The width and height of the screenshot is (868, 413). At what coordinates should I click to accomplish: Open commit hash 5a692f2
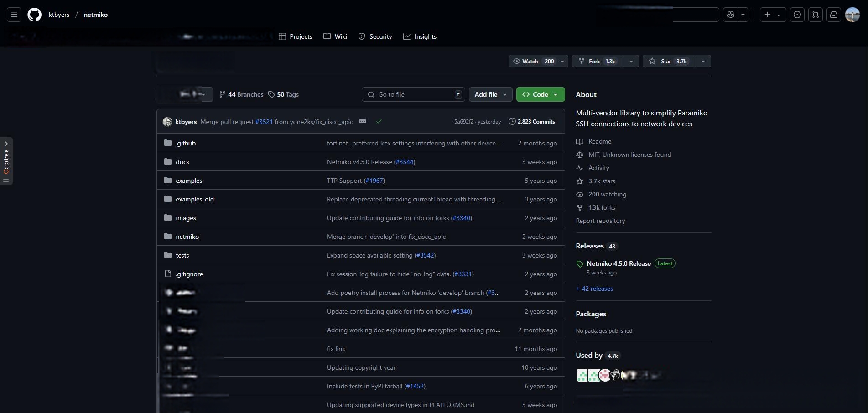coord(463,122)
